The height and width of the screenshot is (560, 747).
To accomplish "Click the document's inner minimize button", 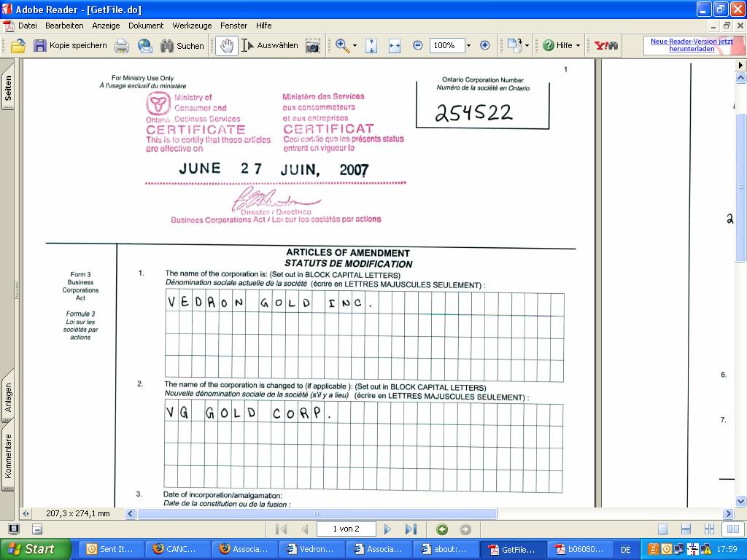I will point(713,26).
